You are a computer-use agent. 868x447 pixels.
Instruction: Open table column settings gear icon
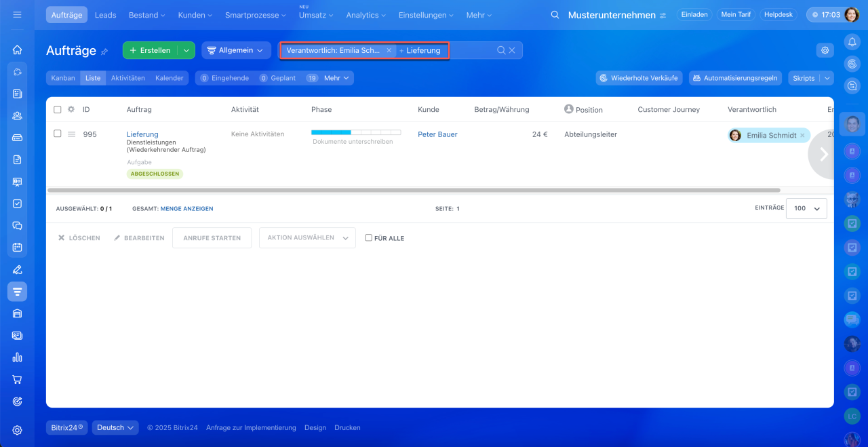[71, 109]
